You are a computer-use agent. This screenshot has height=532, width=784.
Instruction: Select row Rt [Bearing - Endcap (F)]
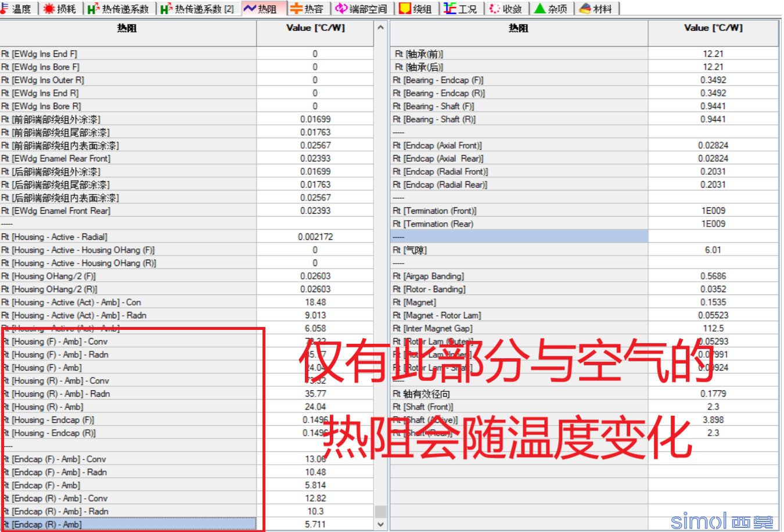click(x=519, y=80)
